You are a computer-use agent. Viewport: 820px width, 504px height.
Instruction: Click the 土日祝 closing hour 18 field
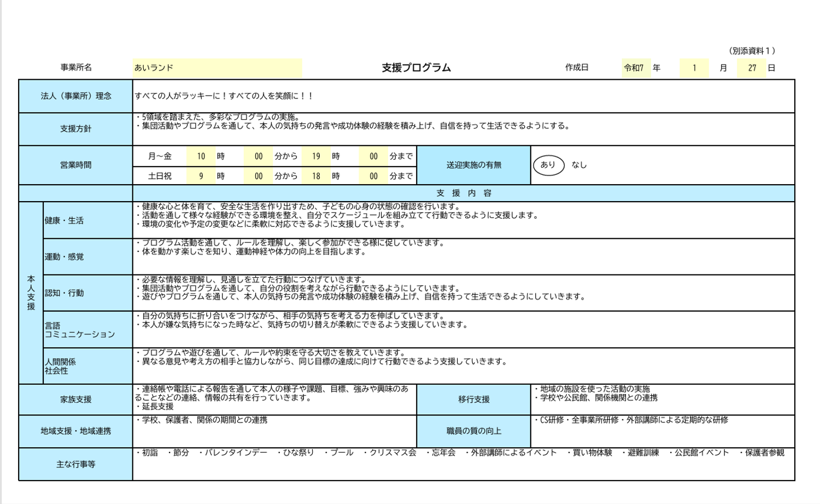click(316, 176)
